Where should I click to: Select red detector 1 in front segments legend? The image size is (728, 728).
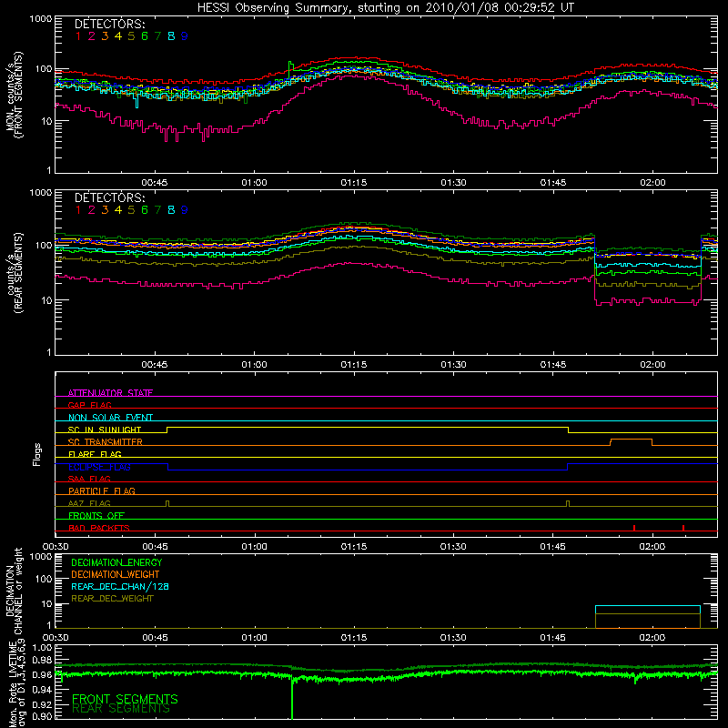click(x=78, y=36)
